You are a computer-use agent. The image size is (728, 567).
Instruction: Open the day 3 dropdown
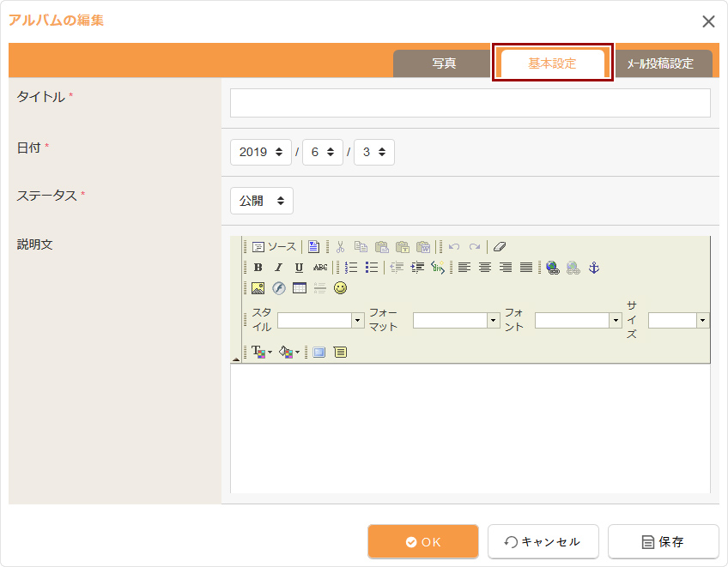click(x=374, y=152)
